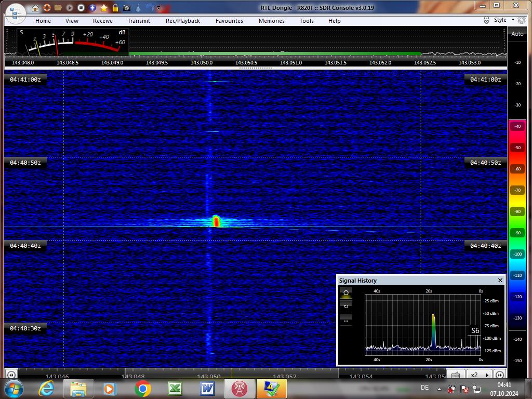Image resolution: width=532 pixels, height=399 pixels.
Task: Open the Home ribbon tab
Action: 43,21
